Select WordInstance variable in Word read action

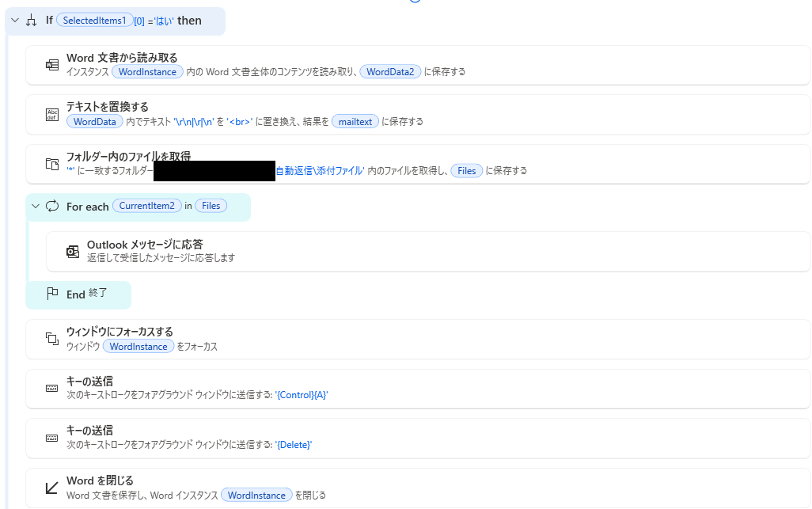point(147,72)
